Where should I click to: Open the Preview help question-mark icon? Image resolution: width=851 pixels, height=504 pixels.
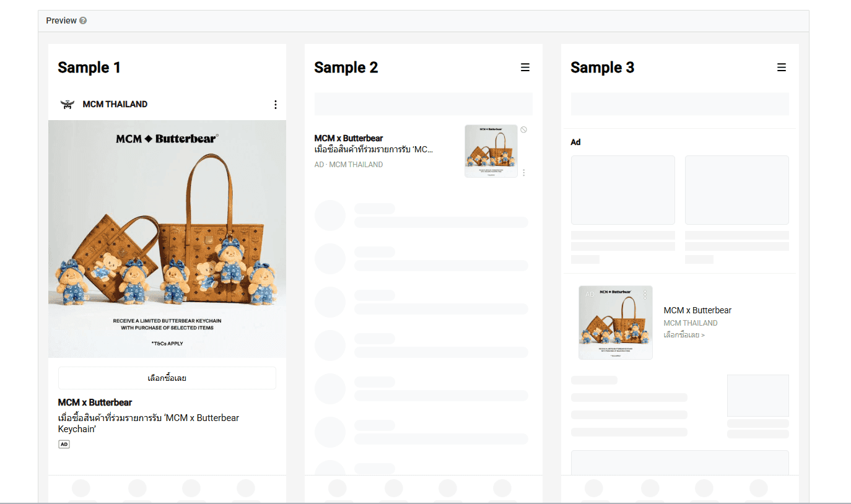coord(83,20)
